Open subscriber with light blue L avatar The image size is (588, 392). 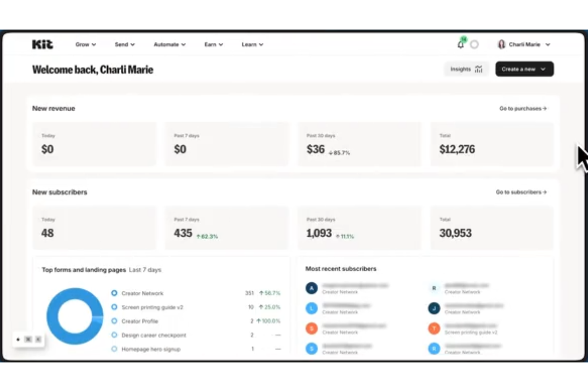coord(311,308)
